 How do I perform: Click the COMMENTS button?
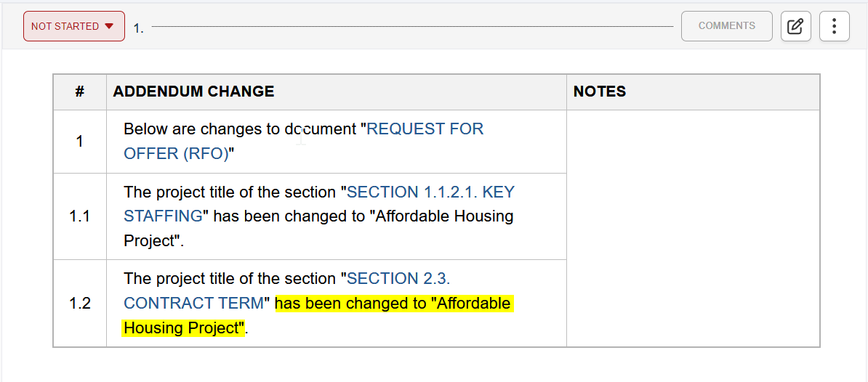(727, 26)
